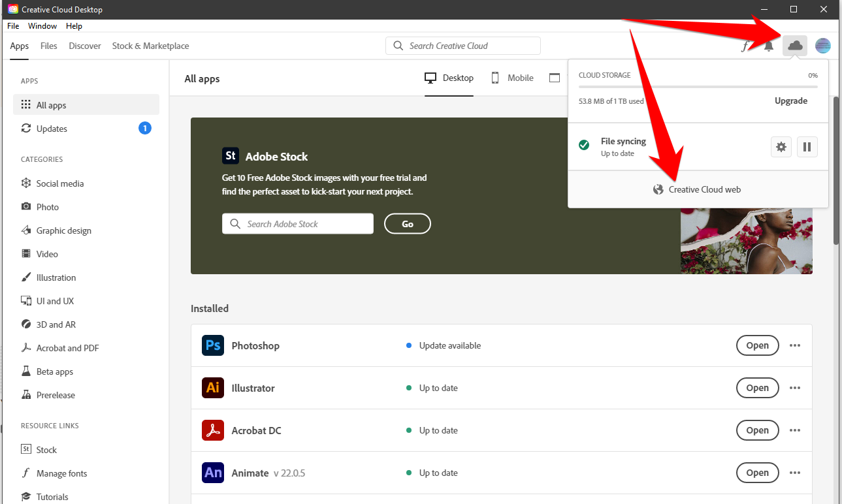Click the green File syncing checkmark
The height and width of the screenshot is (504, 842).
tap(584, 145)
